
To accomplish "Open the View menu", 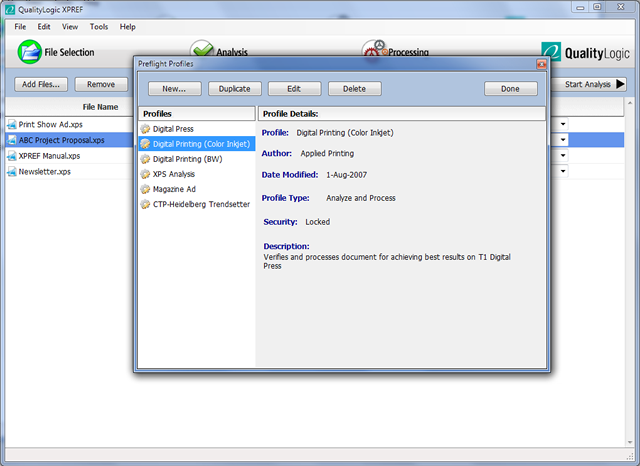I will coord(70,27).
